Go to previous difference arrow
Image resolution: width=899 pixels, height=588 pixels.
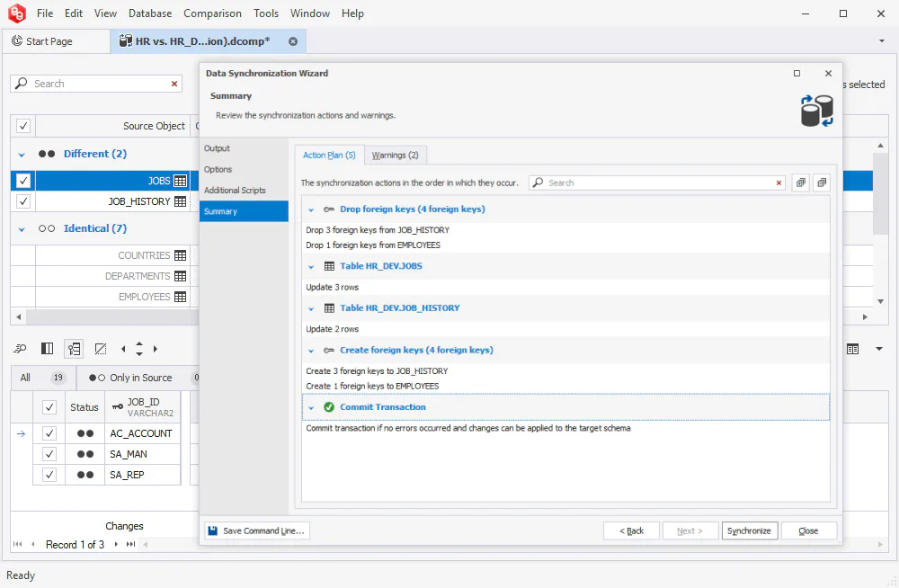click(x=123, y=348)
